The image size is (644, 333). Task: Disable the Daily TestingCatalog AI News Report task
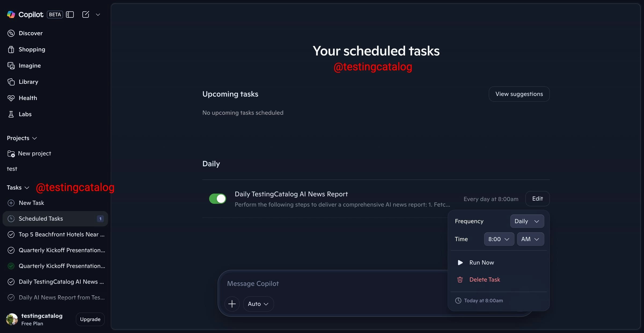tap(217, 198)
